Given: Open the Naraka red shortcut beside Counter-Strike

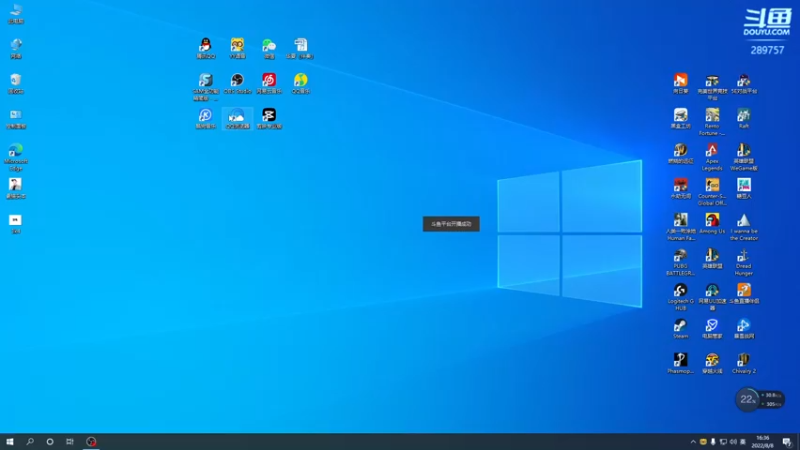Looking at the screenshot, I should (x=680, y=188).
